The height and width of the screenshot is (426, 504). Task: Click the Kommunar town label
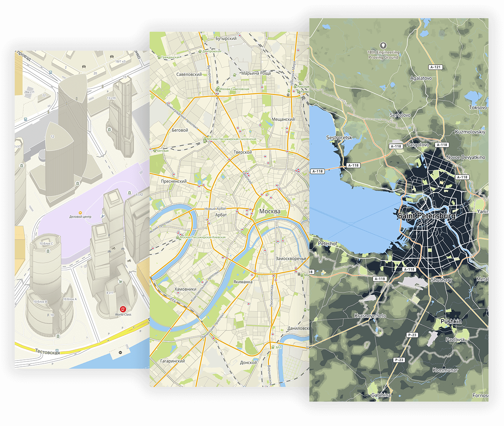pos(445,370)
